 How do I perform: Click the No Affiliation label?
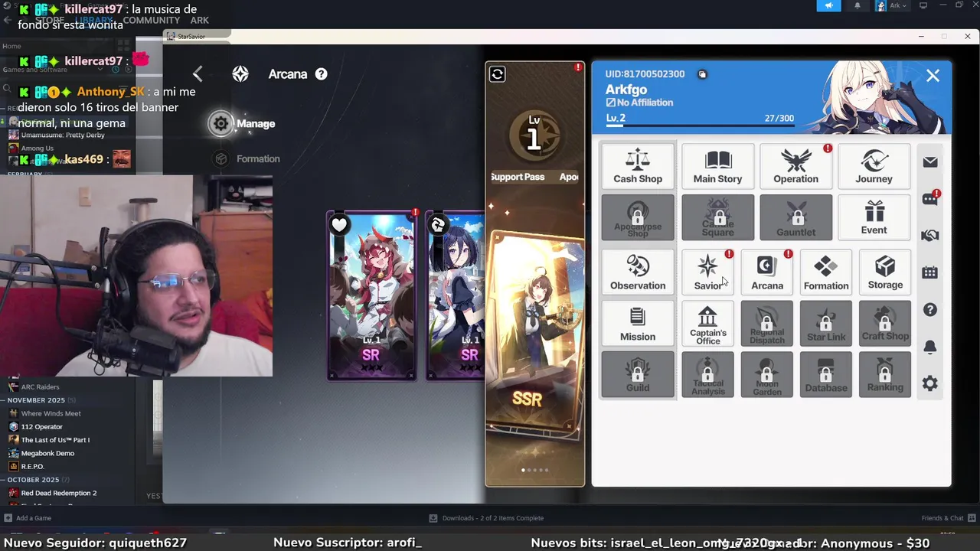(639, 103)
